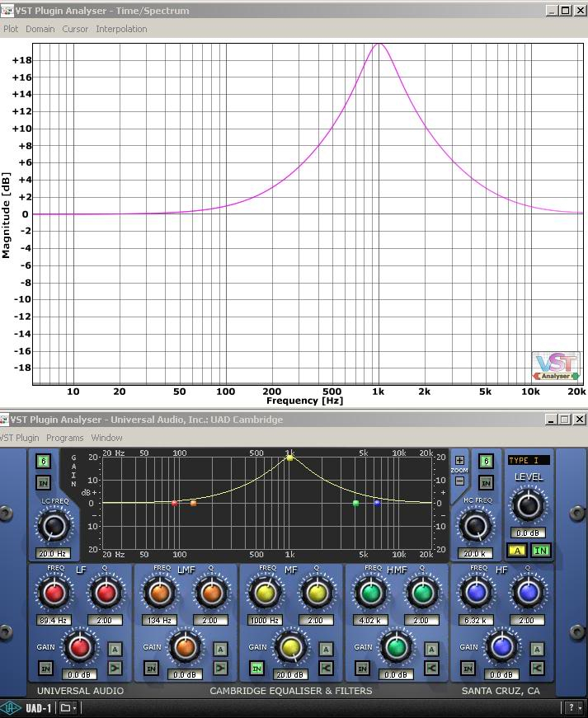
Task: Click the HMF band A type button
Action: [x=431, y=650]
